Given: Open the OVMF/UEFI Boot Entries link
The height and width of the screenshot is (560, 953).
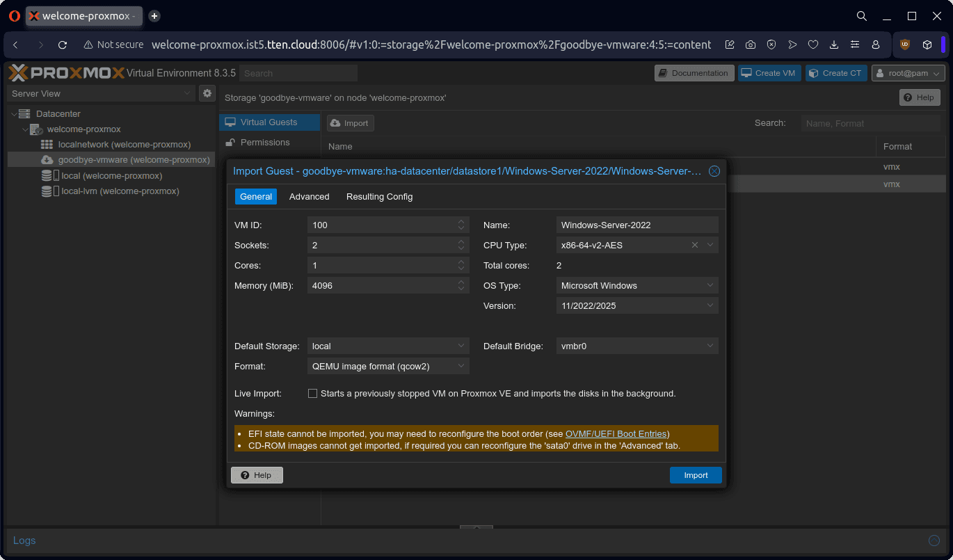Looking at the screenshot, I should tap(616, 433).
